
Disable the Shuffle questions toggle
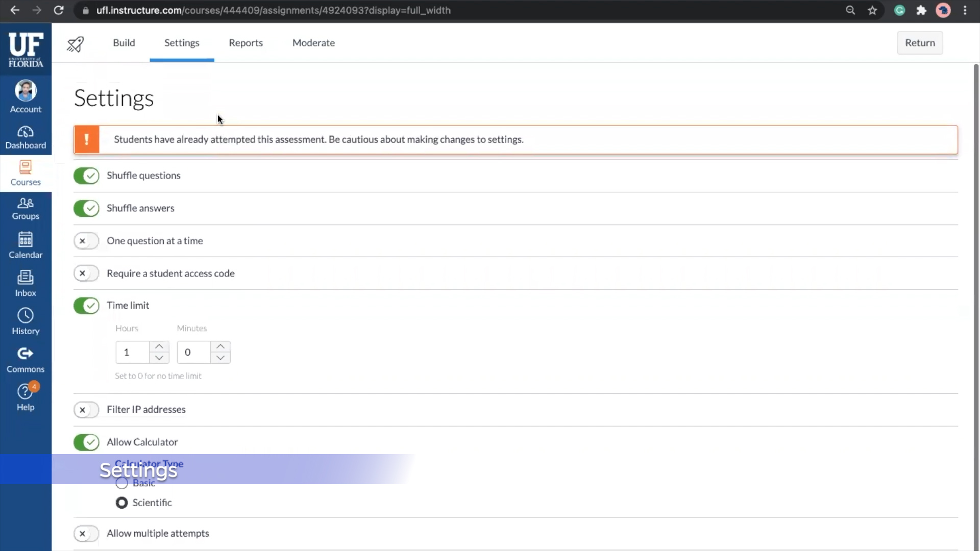tap(86, 176)
